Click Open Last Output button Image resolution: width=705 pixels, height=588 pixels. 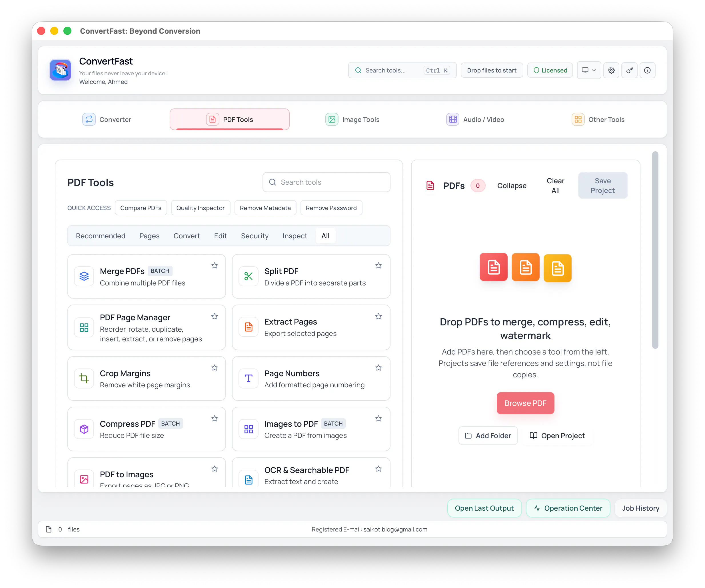coord(484,508)
